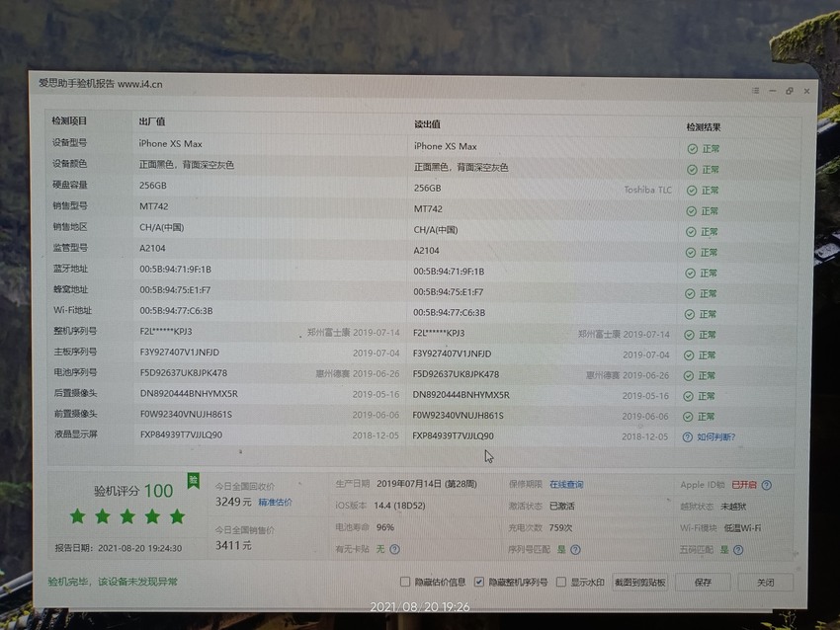Click the read device model iPhone XS Max
The image size is (840, 630).
(445, 146)
